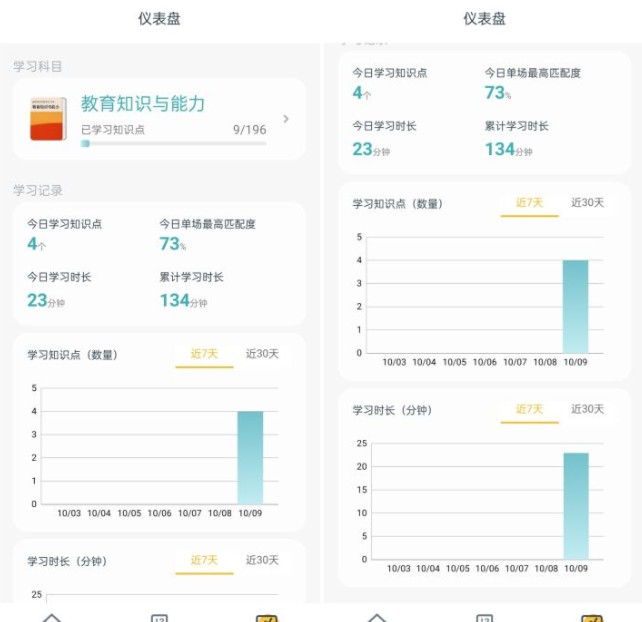
Task: Right screen: click the 134分钟 value
Action: [x=509, y=149]
